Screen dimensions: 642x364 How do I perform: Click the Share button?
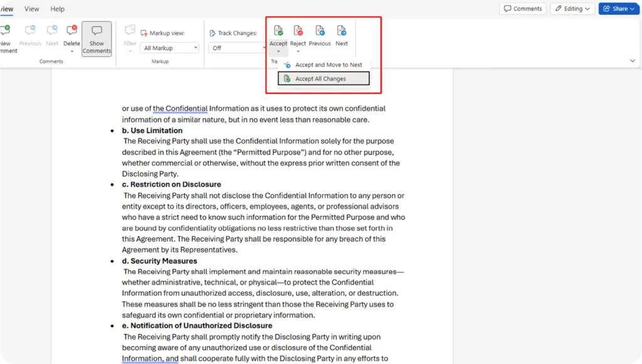(619, 9)
